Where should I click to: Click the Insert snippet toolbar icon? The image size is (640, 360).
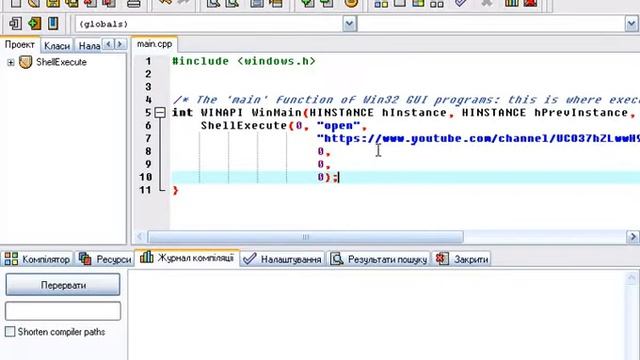[16, 23]
